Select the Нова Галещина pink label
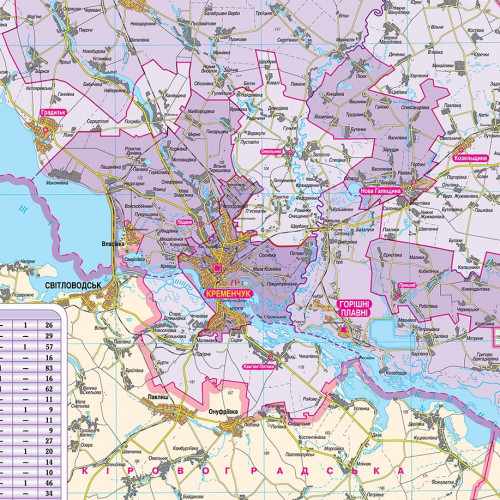Image resolution: width=500 pixels, height=500 pixels. (381, 191)
